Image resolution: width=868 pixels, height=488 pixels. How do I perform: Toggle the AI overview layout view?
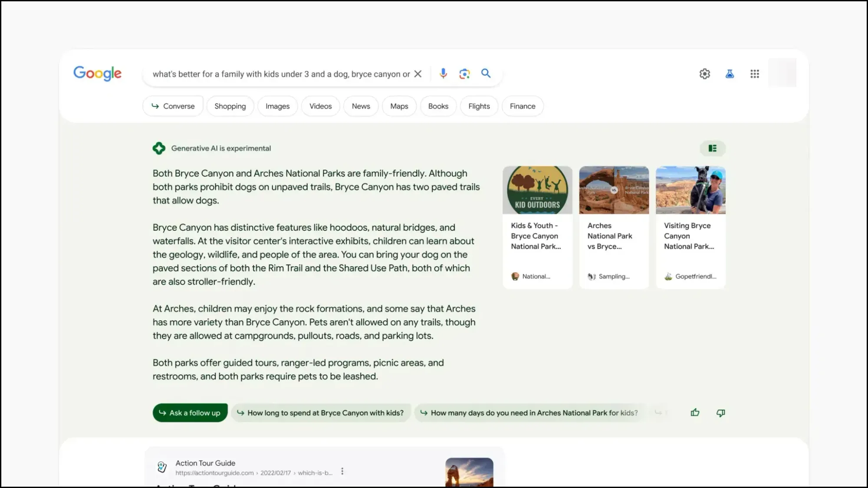[713, 148]
